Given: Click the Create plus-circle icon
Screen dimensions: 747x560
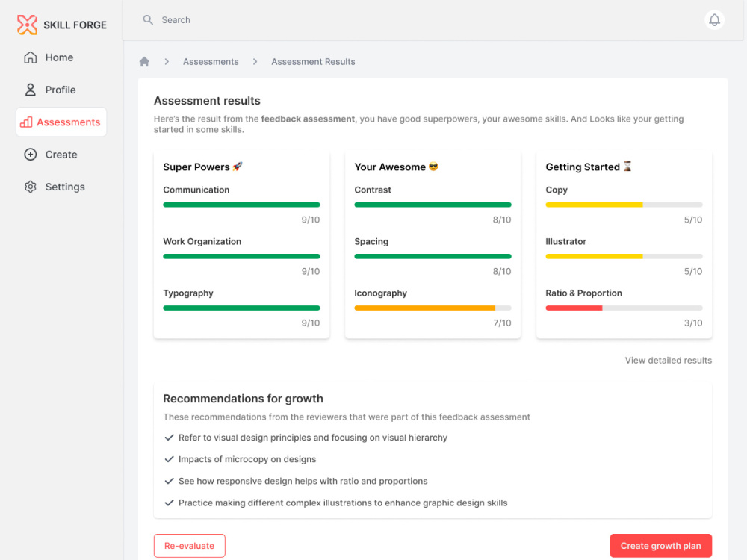Looking at the screenshot, I should click(31, 155).
